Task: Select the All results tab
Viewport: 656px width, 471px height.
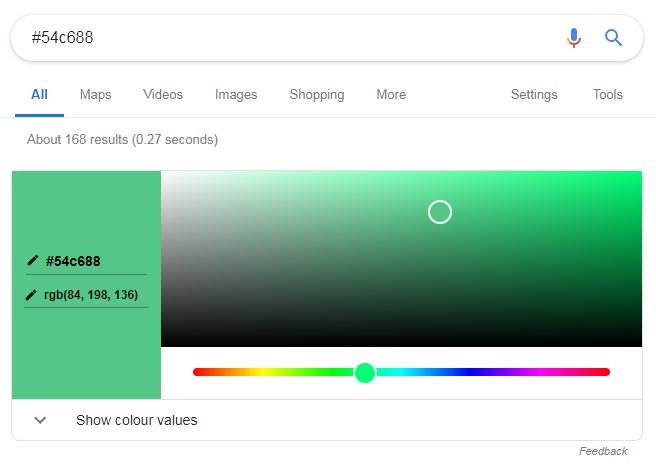Action: [x=39, y=95]
